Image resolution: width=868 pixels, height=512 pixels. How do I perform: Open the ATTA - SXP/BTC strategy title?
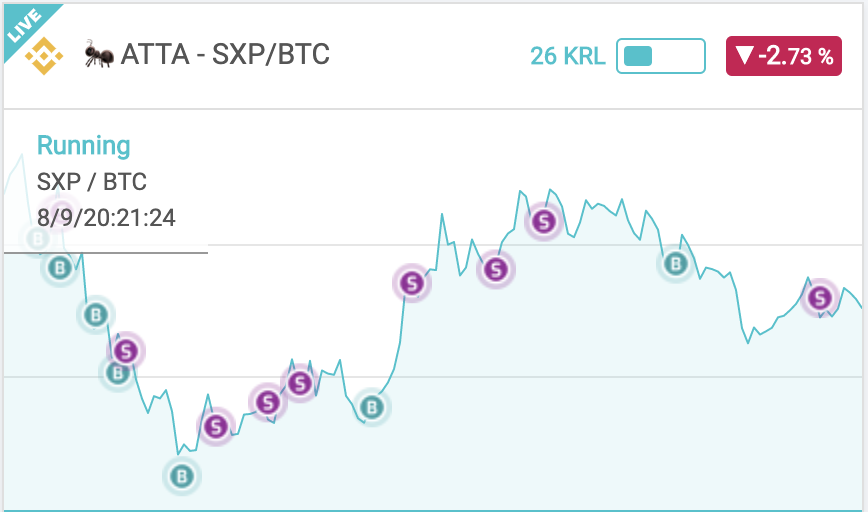225,54
